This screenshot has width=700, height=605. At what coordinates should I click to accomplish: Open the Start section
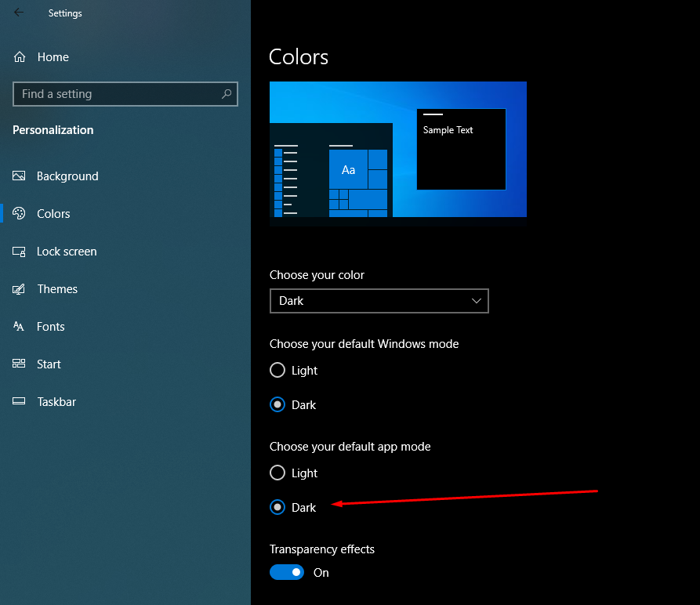point(49,364)
